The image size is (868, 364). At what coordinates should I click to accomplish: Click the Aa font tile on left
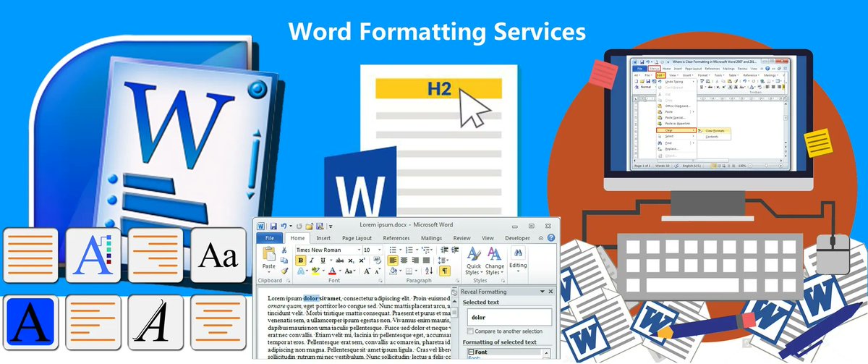[x=217, y=255]
